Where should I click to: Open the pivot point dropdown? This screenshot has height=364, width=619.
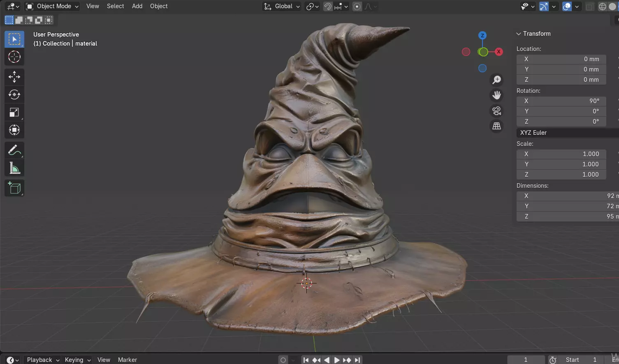pyautogui.click(x=312, y=7)
